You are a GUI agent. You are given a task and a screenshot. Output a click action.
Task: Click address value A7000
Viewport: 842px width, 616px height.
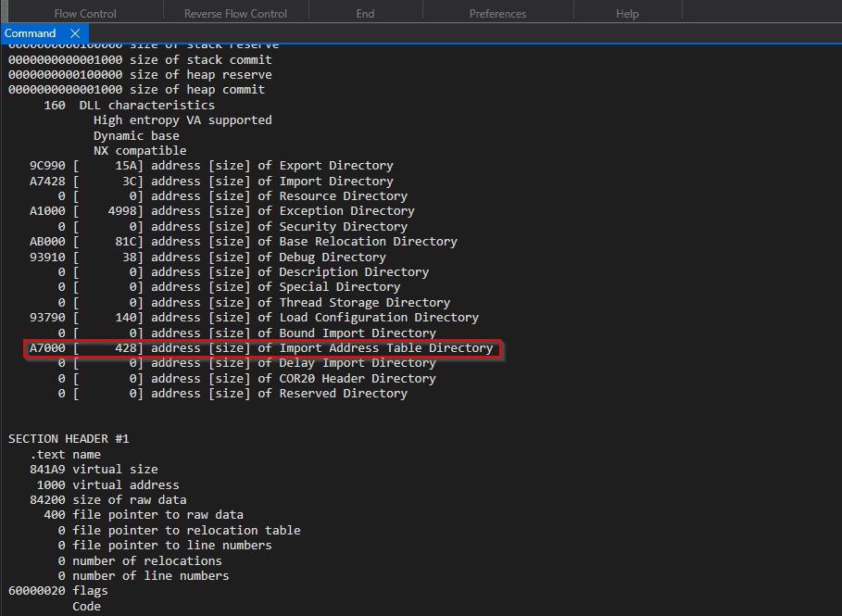[47, 348]
